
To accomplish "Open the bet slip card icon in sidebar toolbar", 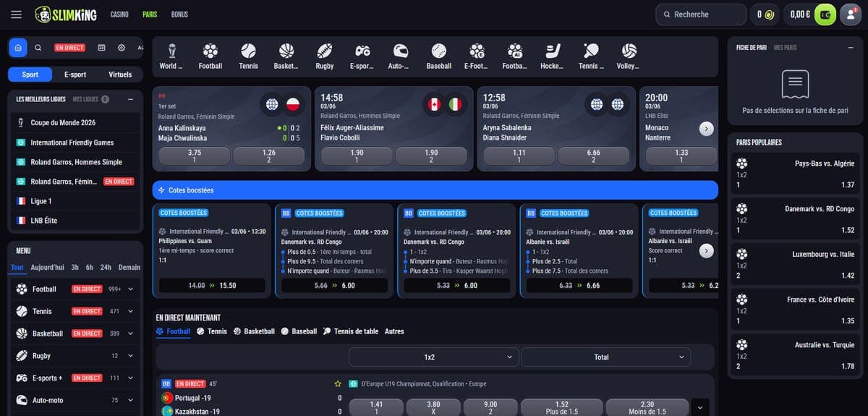I will click(101, 48).
